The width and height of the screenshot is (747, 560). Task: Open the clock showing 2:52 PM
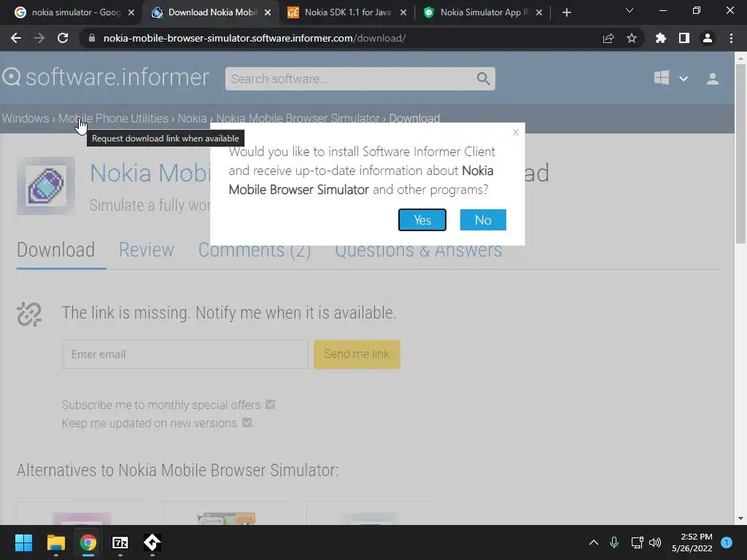(692, 542)
